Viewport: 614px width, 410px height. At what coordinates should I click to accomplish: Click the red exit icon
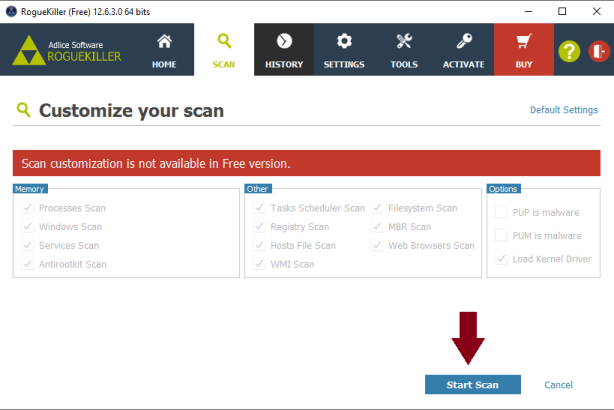point(598,51)
